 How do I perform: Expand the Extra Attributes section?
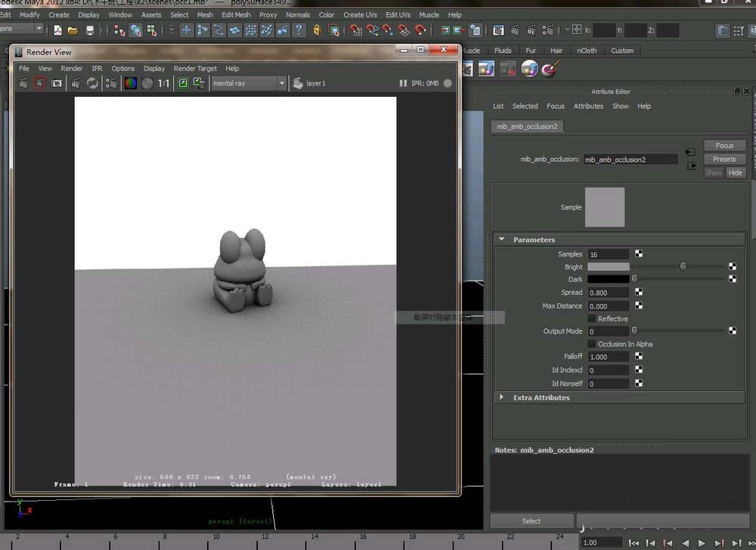500,397
